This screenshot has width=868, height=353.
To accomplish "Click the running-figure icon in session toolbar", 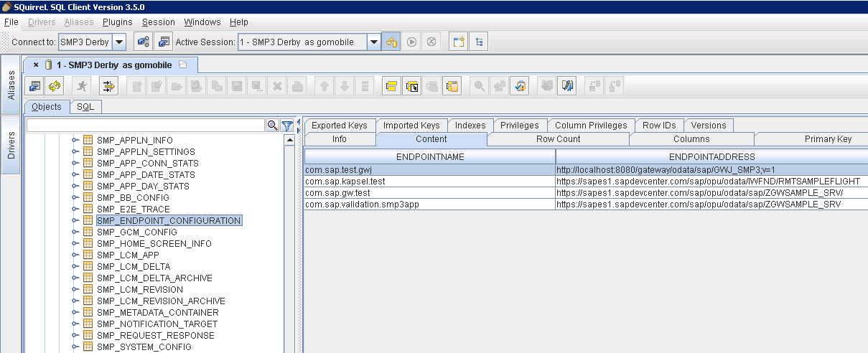I will pos(83,86).
